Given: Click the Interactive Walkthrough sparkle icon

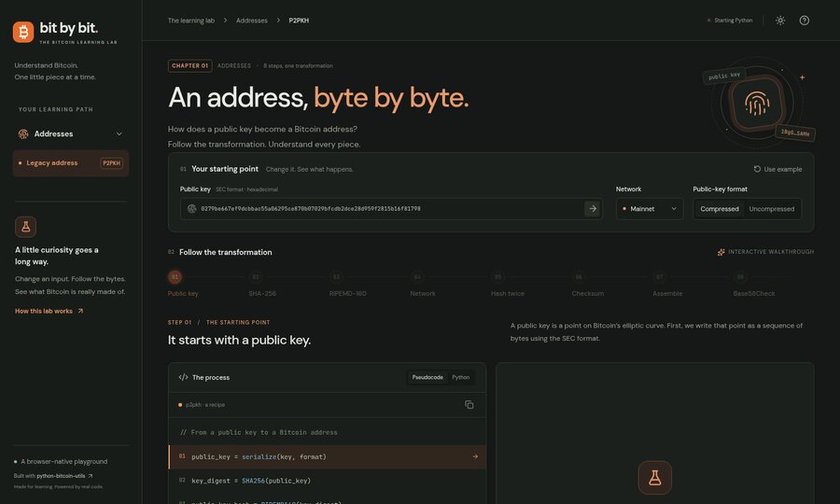Looking at the screenshot, I should (x=721, y=252).
